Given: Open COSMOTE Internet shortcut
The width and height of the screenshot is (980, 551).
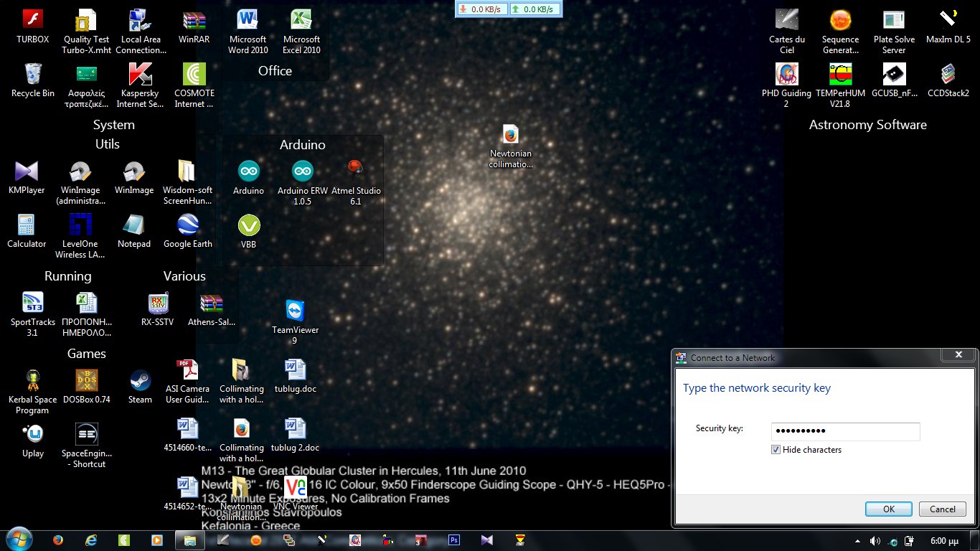Looking at the screenshot, I should (194, 85).
